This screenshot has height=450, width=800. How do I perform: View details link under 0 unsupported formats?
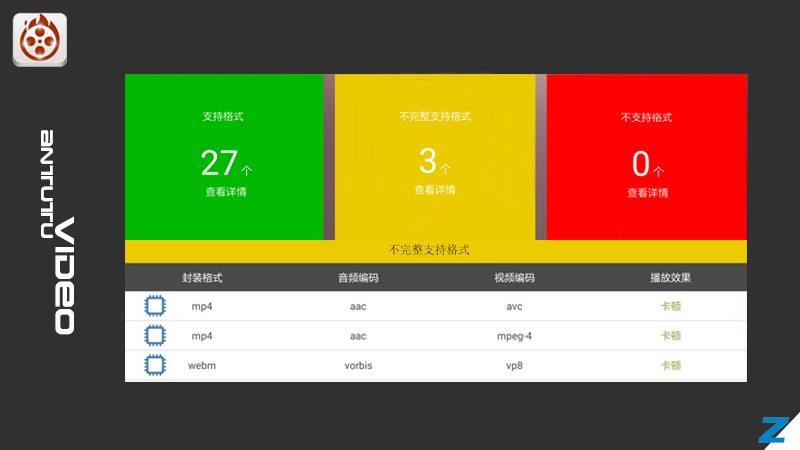pos(647,193)
